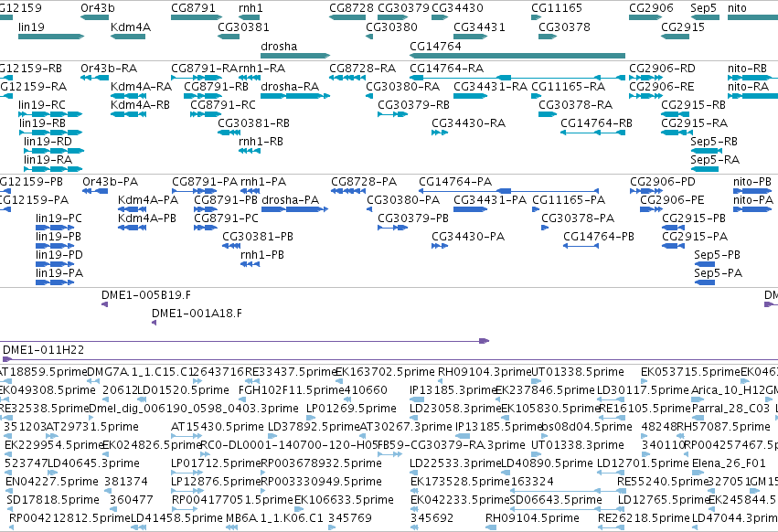
Task: Click the Sep5-RB transcript label
Action: click(714, 142)
